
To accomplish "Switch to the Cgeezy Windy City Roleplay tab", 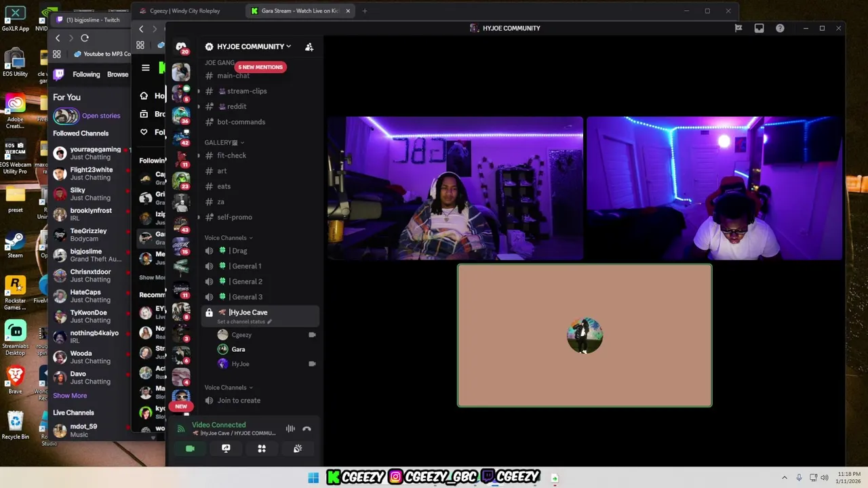I will pyautogui.click(x=184, y=11).
